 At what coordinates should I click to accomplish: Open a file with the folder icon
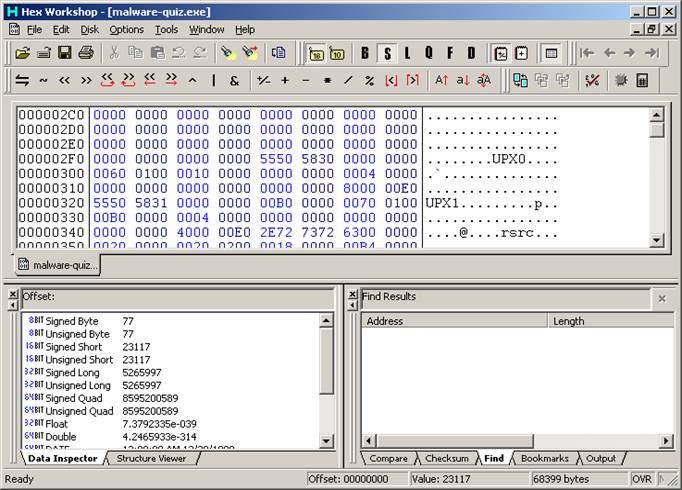tap(23, 53)
